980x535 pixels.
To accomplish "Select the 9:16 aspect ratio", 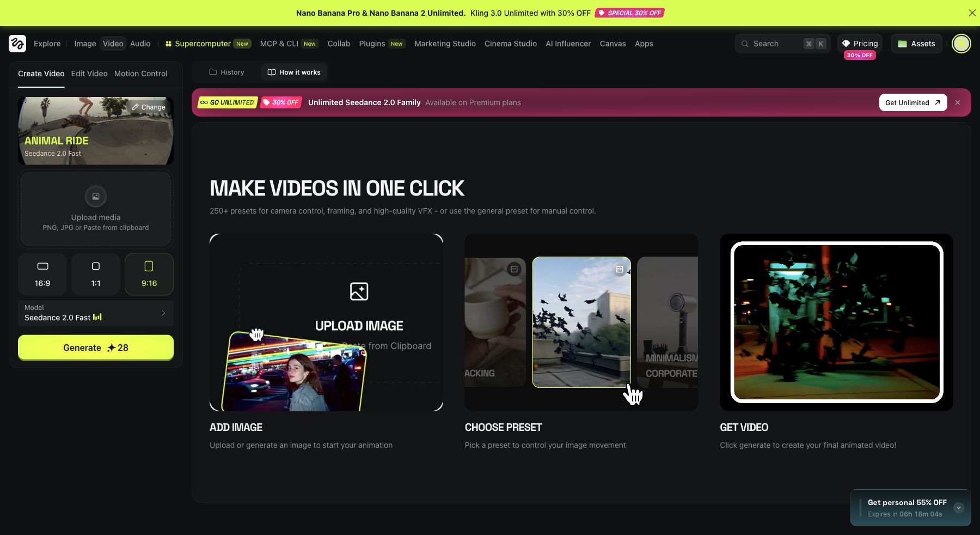I will 149,274.
